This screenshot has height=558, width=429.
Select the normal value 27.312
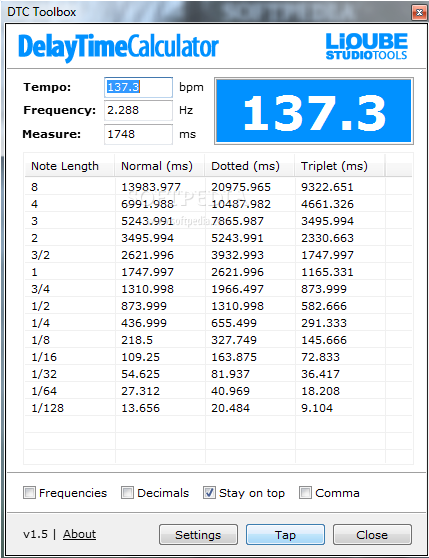pyautogui.click(x=141, y=391)
